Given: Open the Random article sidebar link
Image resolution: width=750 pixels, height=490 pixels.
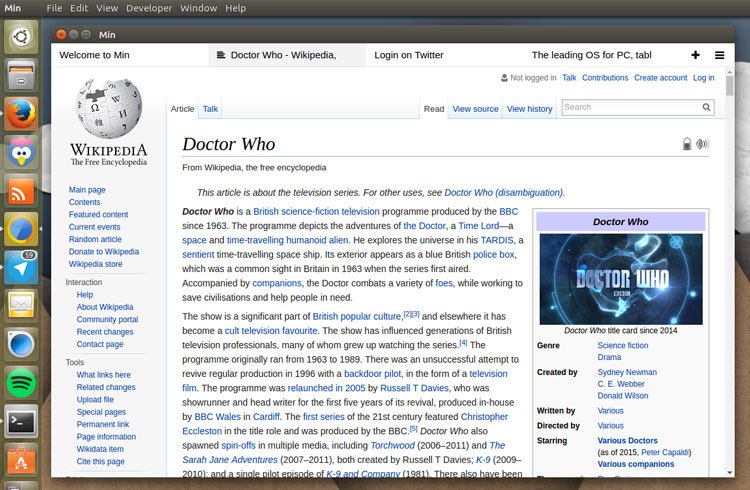Looking at the screenshot, I should coord(95,240).
